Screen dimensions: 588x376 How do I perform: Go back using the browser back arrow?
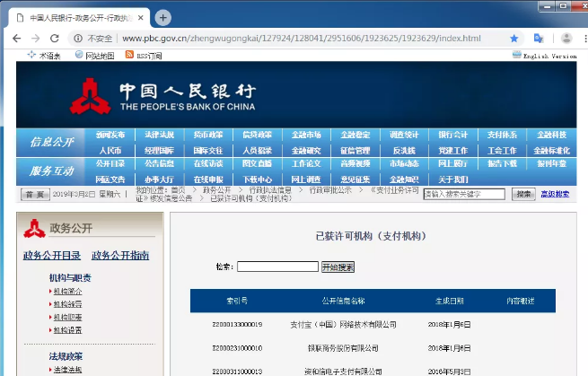click(15, 39)
